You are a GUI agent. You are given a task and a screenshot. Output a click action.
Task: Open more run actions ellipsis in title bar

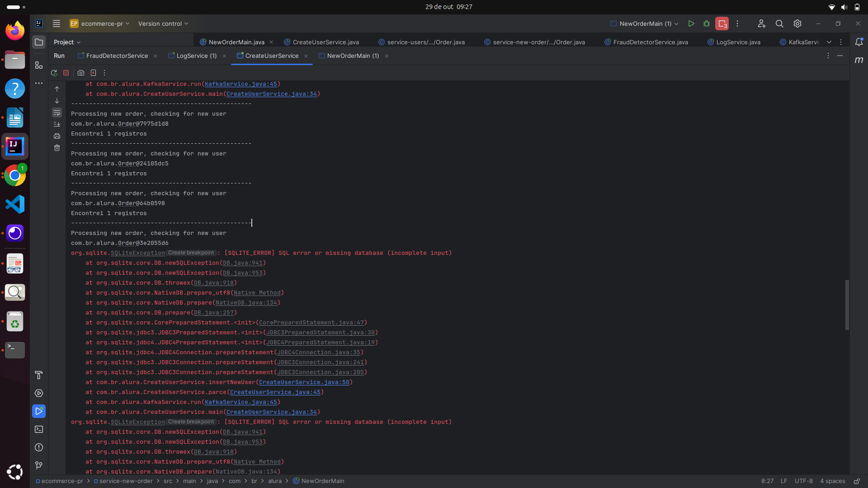737,23
